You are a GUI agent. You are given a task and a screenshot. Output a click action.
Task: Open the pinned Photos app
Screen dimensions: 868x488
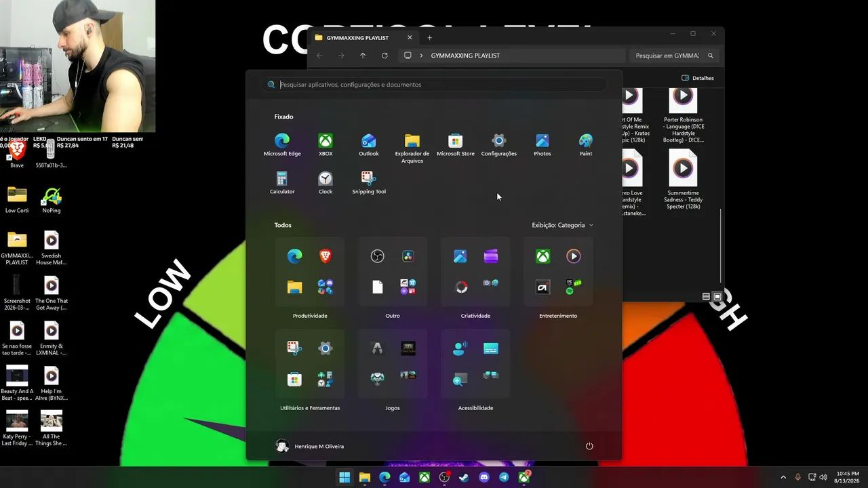pos(542,144)
